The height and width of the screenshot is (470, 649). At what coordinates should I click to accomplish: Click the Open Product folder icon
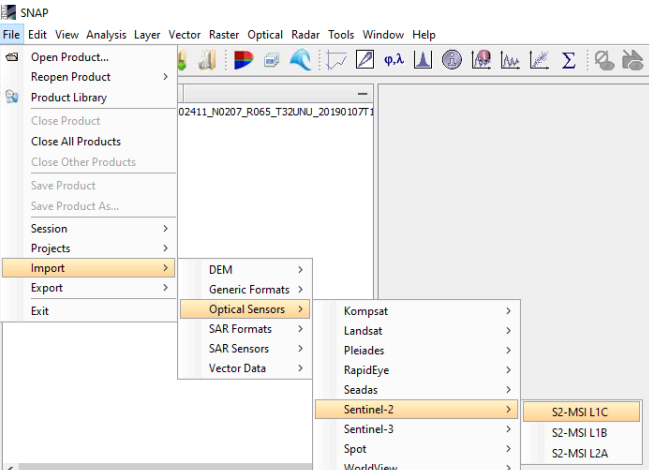12,57
